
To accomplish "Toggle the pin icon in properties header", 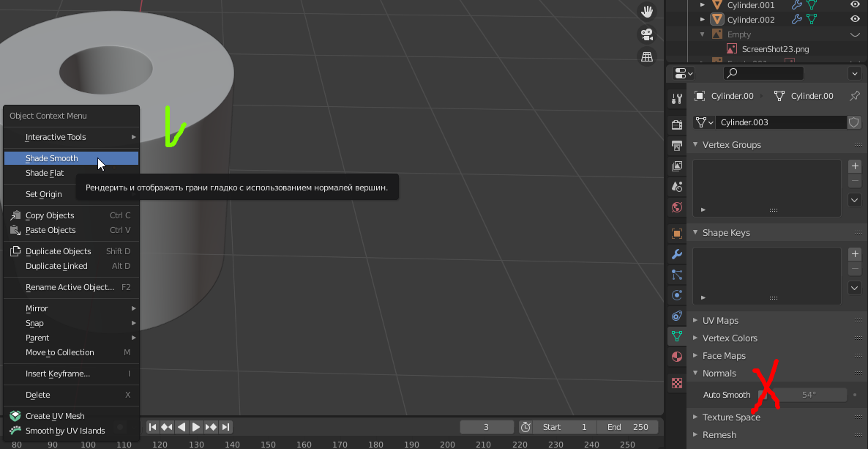I will pos(855,96).
